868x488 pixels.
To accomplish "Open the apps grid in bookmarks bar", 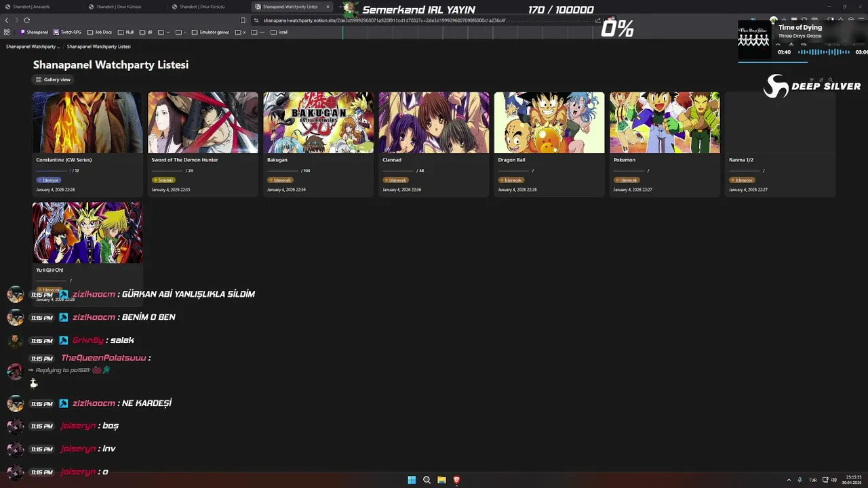I will click(7, 32).
